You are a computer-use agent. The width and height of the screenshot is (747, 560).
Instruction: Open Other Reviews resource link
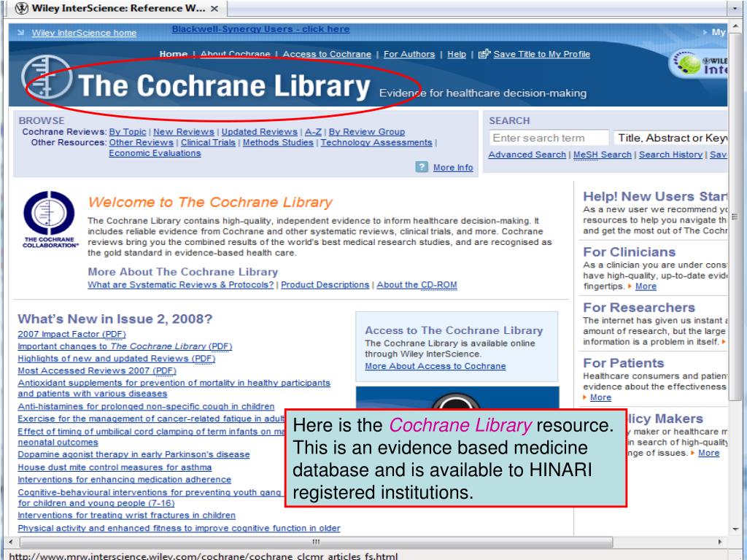[x=141, y=142]
